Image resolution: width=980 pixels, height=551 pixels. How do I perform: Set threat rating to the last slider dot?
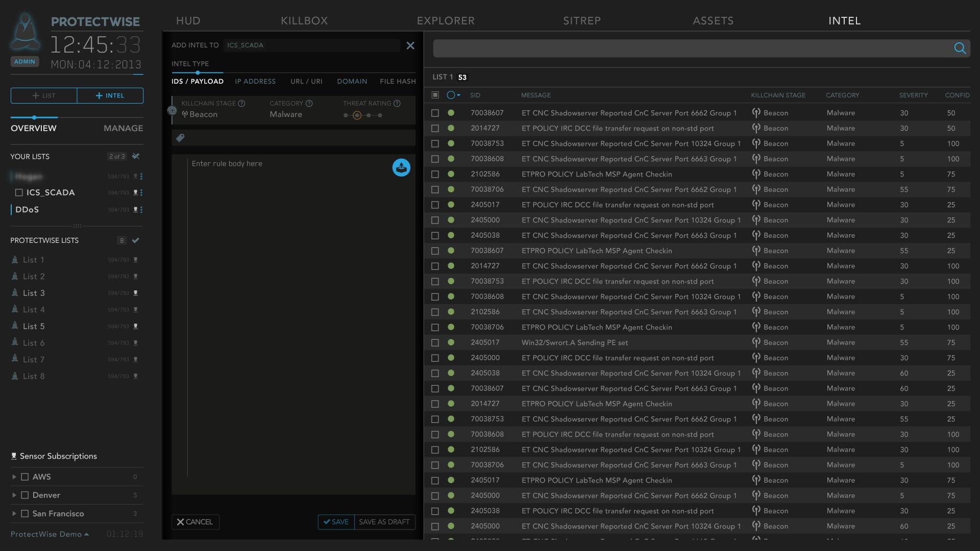coord(380,115)
